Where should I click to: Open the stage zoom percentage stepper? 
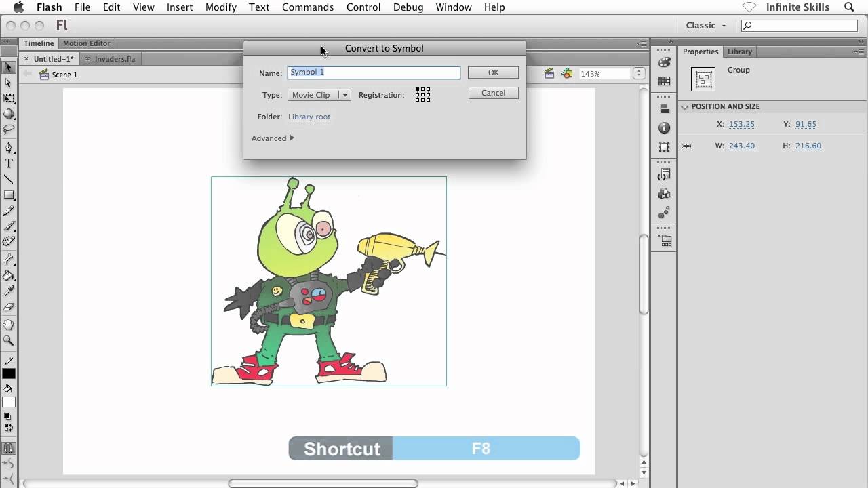point(638,73)
